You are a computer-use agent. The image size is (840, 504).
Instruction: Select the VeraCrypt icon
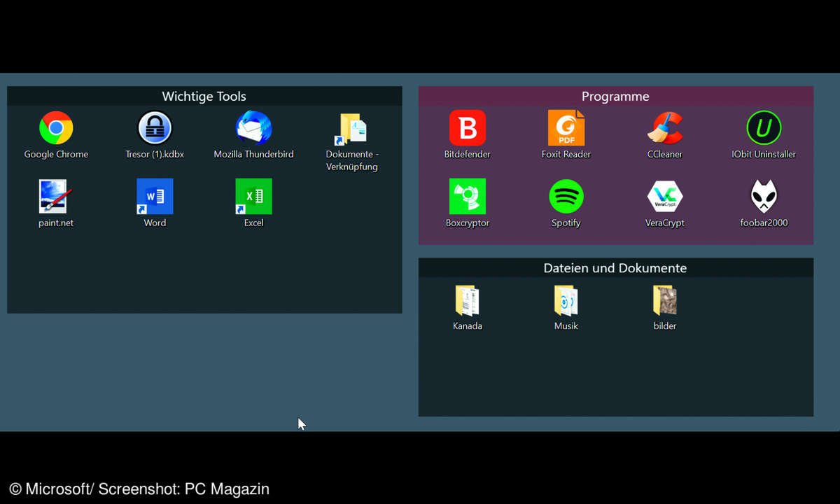tap(665, 197)
